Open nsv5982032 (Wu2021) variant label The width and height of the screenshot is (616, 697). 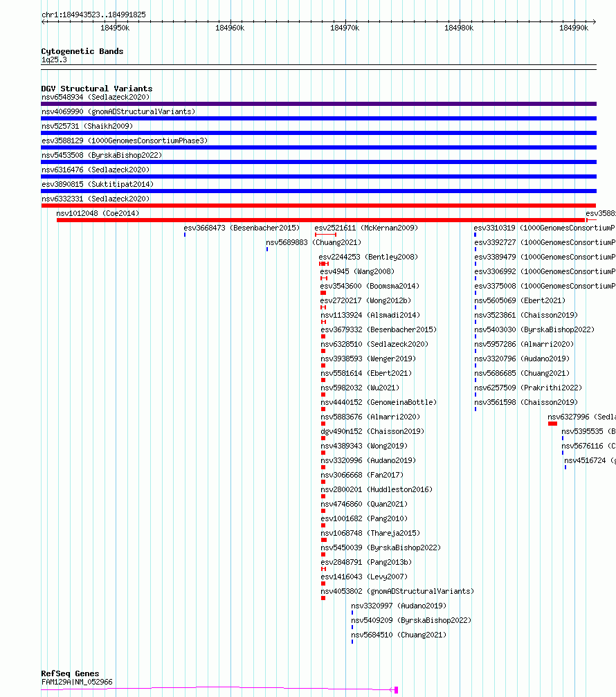(360, 388)
